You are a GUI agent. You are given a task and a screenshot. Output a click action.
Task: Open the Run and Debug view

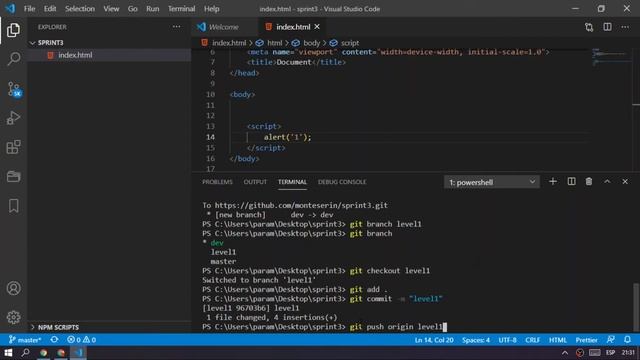click(x=13, y=118)
